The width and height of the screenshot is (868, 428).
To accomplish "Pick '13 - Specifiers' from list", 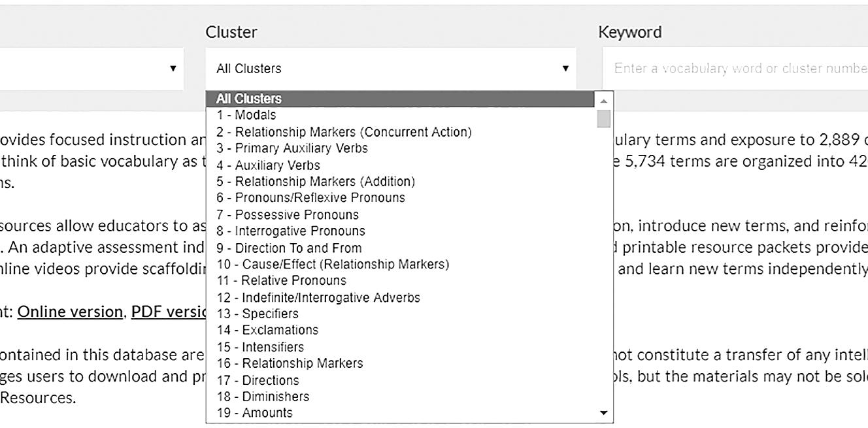I will (x=258, y=314).
